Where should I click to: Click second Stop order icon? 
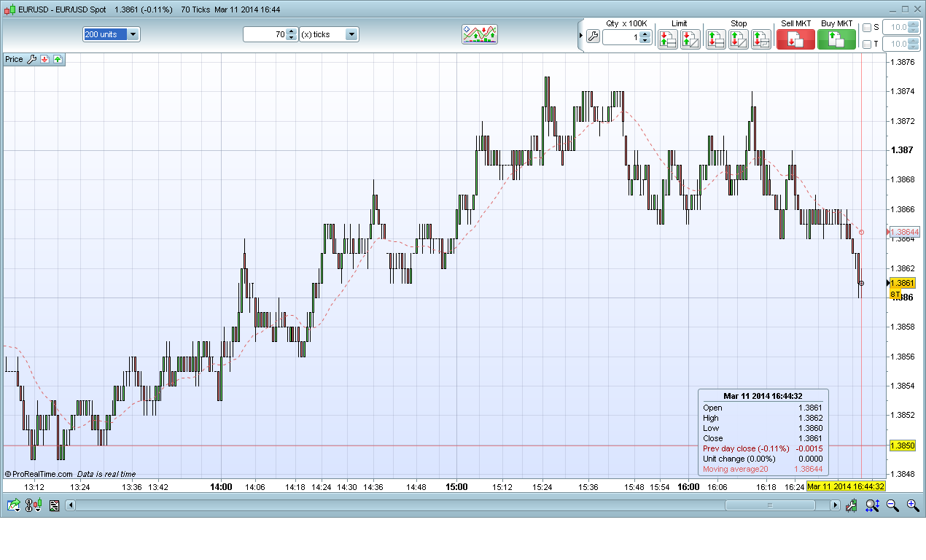739,39
